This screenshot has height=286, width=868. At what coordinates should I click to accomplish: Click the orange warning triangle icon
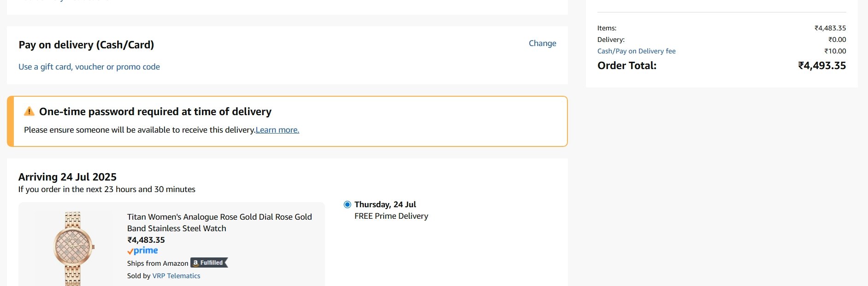tap(29, 111)
